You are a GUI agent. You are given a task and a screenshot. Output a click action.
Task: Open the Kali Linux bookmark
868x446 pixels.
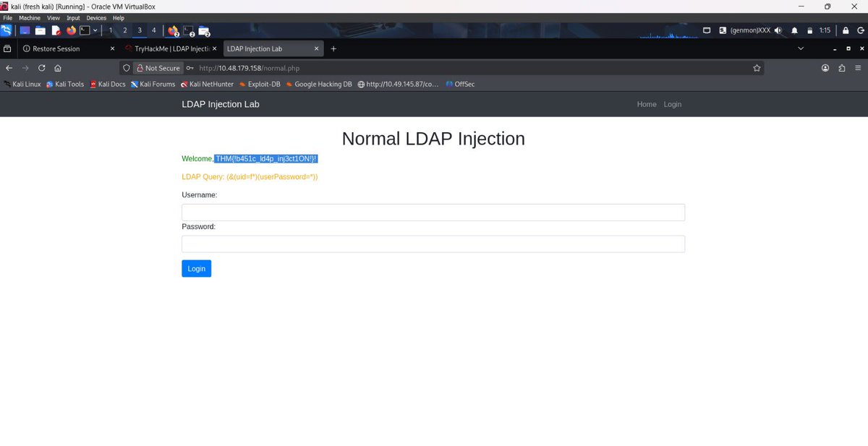coord(22,84)
